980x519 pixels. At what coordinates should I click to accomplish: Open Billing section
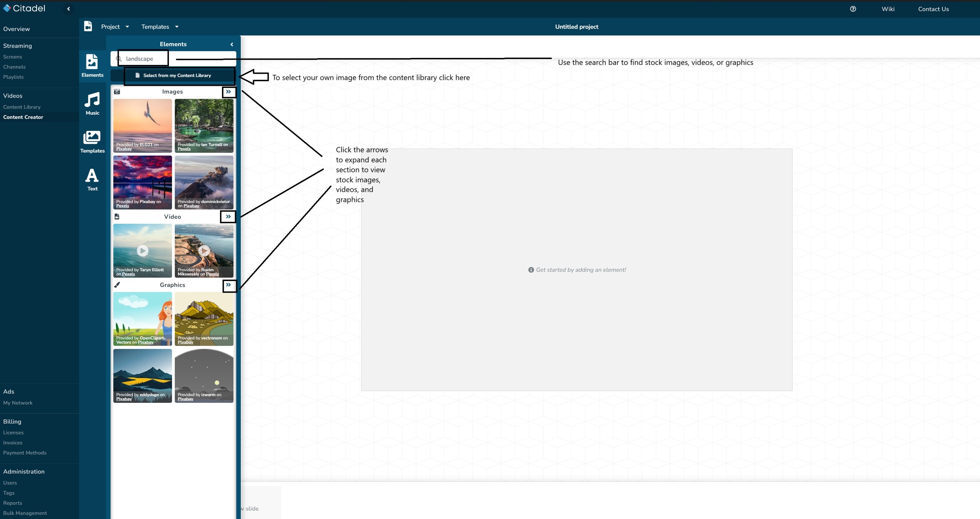point(12,421)
